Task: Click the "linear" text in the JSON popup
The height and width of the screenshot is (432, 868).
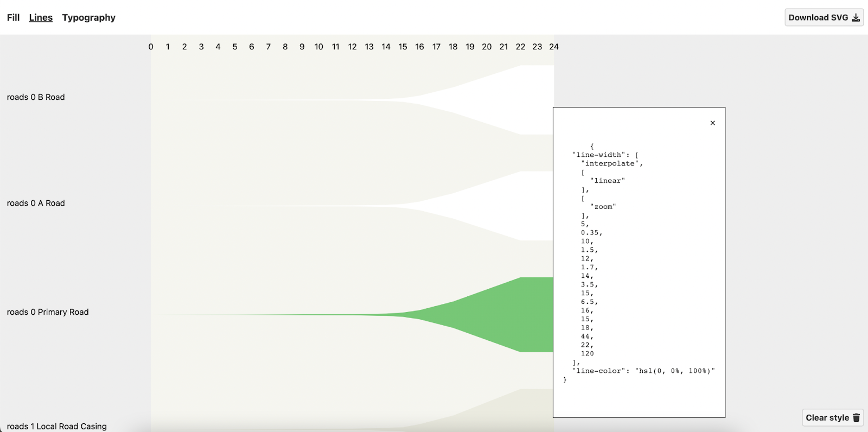Action: point(608,181)
